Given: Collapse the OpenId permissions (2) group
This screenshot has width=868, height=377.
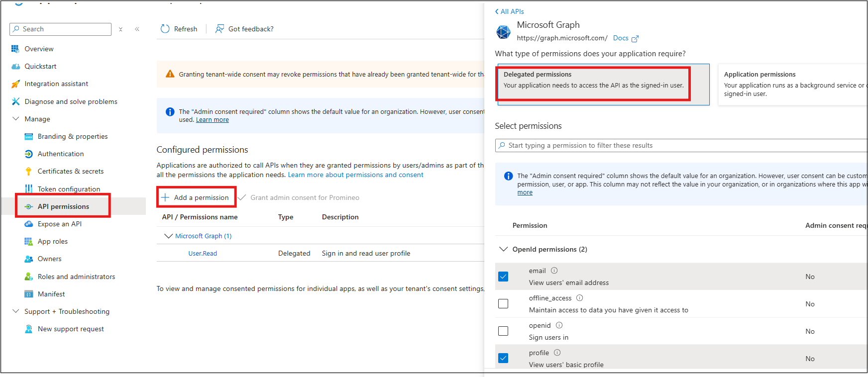Looking at the screenshot, I should [x=503, y=249].
